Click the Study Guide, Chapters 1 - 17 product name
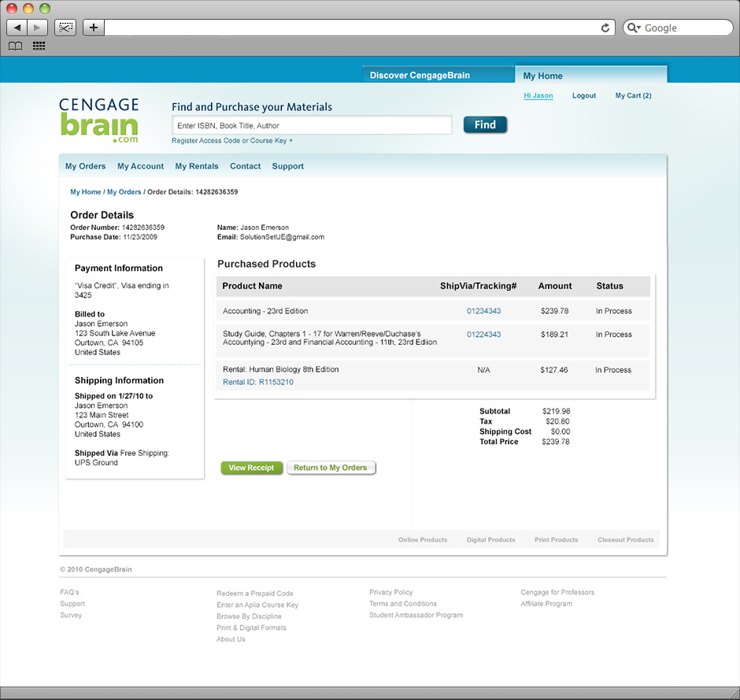 [329, 338]
